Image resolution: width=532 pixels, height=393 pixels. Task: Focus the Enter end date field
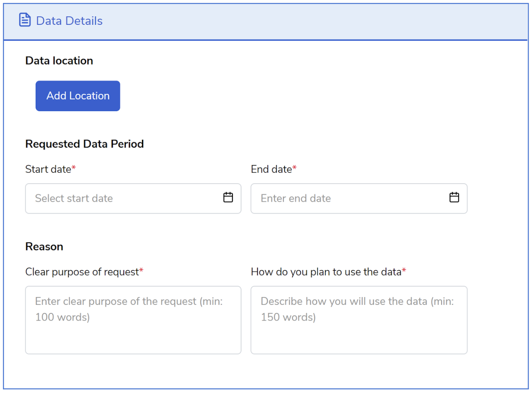(x=349, y=199)
